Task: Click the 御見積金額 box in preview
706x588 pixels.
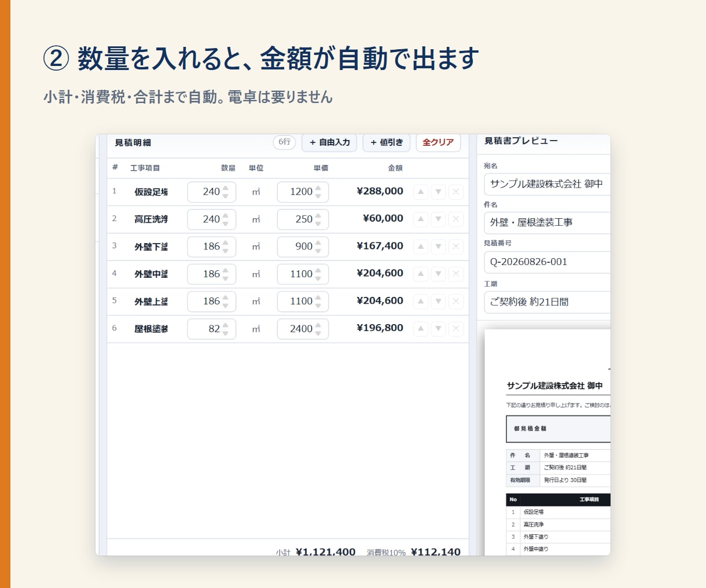Action: (x=558, y=429)
